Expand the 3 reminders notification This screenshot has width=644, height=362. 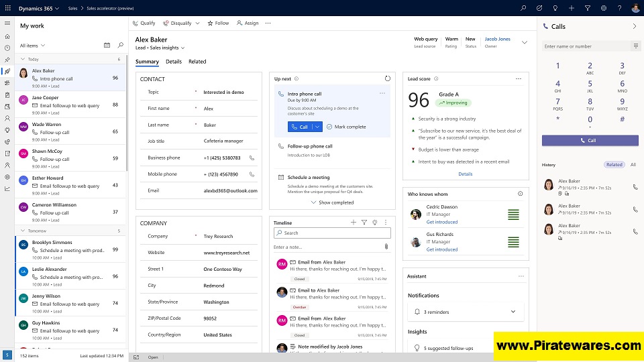pyautogui.click(x=513, y=312)
